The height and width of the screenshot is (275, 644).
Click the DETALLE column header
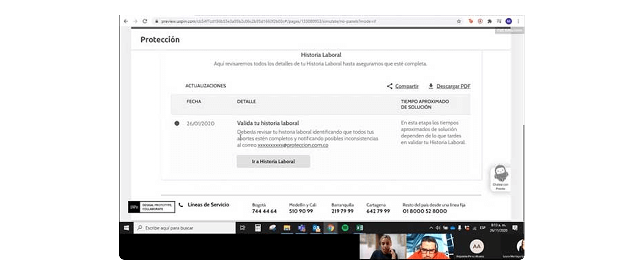point(246,101)
